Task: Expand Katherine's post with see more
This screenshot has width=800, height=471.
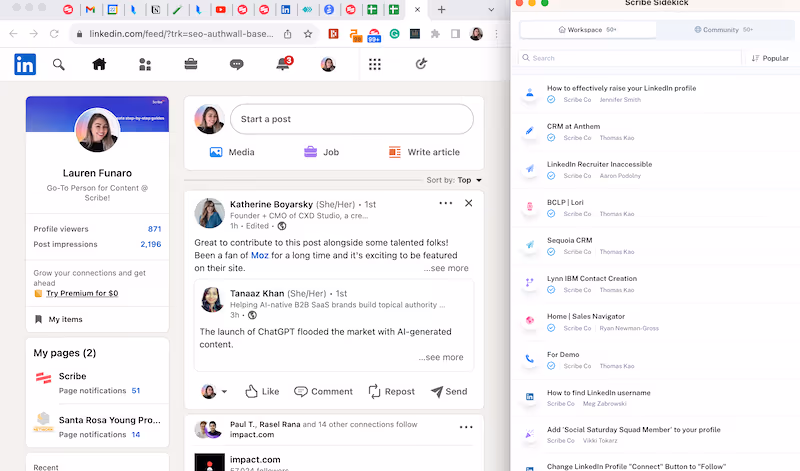Action: (445, 268)
